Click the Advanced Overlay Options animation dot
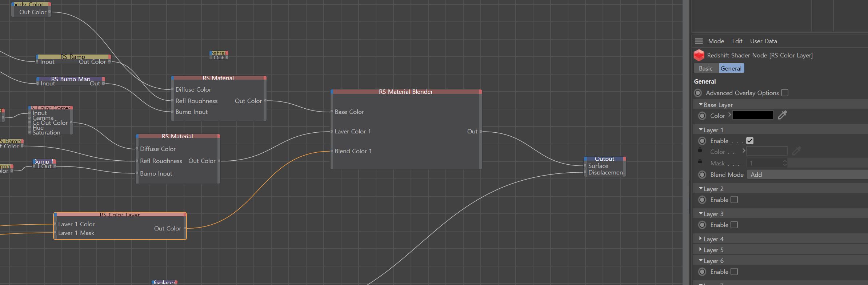 pos(698,93)
